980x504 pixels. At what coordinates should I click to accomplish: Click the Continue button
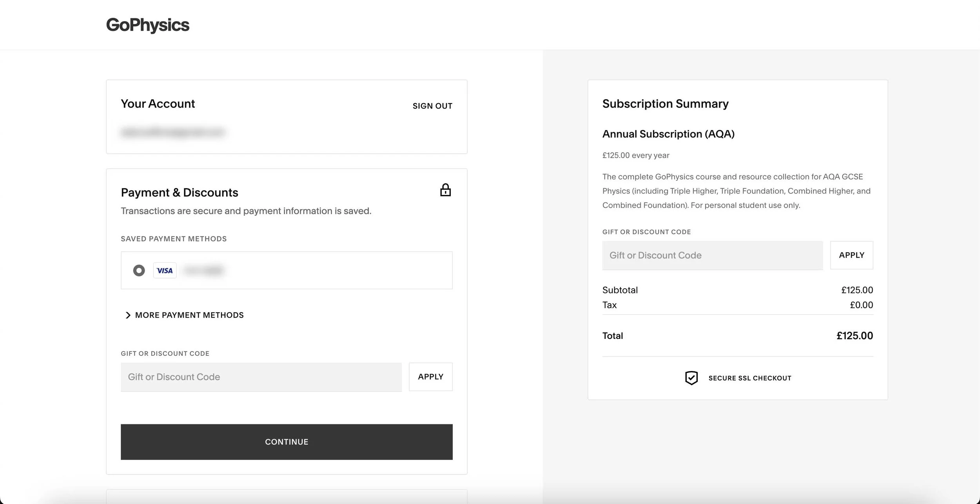coord(287,442)
